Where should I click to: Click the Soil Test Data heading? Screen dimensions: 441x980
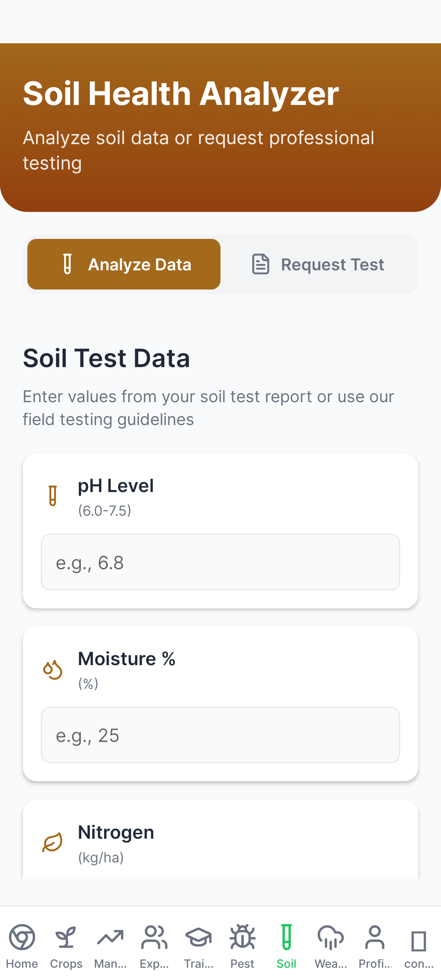tap(107, 358)
